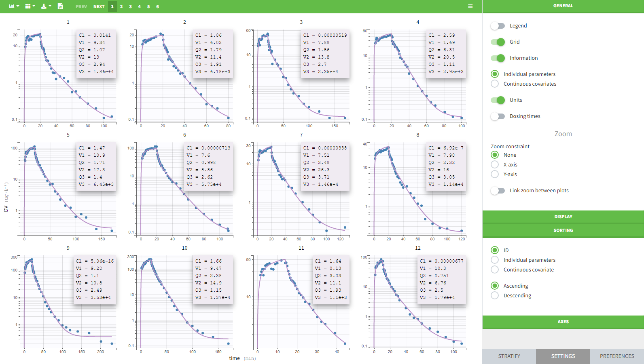This screenshot has height=364, width=644.
Task: Open the grid layout dropdown
Action: [30, 6]
